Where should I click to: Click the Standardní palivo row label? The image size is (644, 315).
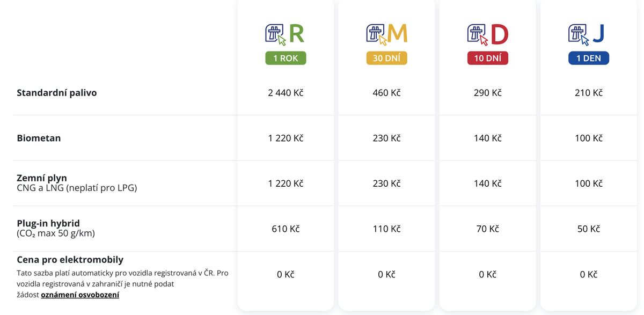[x=57, y=93]
